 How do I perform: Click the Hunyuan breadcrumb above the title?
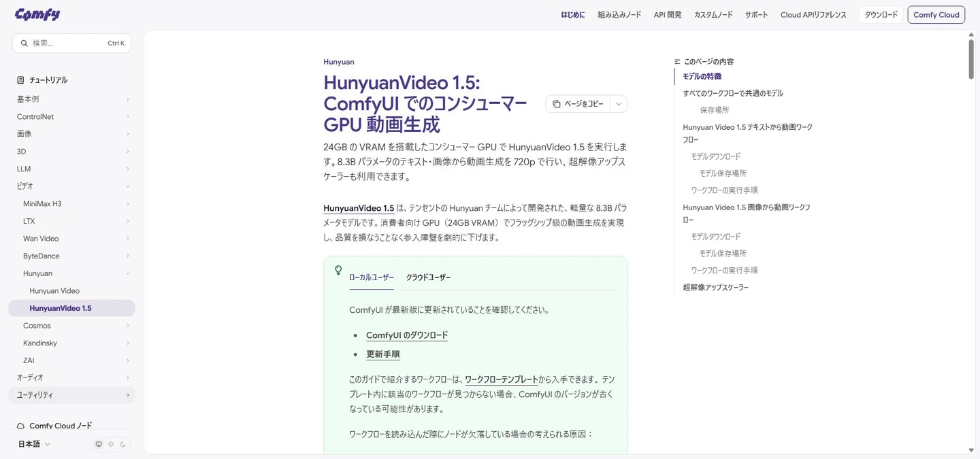[x=339, y=62]
